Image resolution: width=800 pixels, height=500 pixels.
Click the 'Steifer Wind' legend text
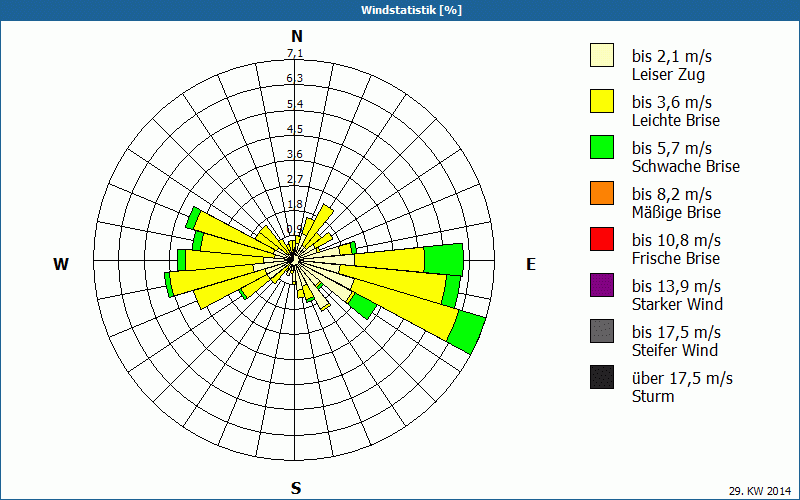[x=674, y=350]
